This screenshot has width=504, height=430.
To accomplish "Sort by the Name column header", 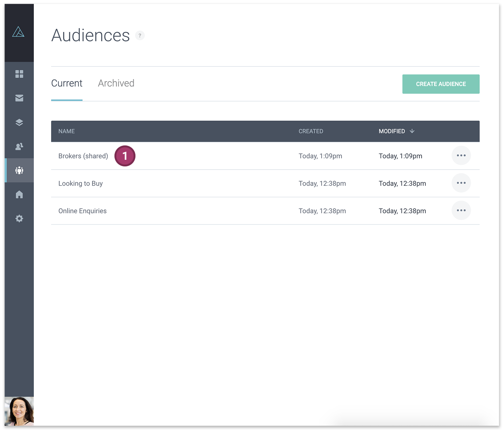I will pos(66,131).
